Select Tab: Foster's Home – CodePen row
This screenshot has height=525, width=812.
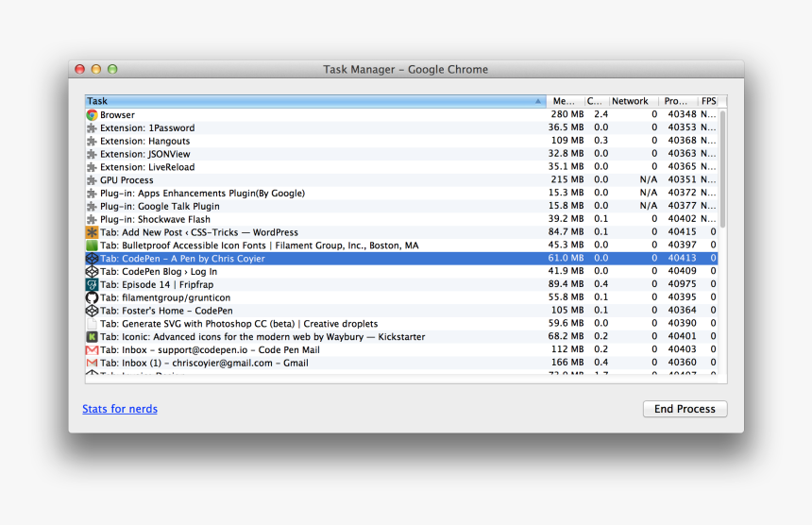[x=401, y=311]
